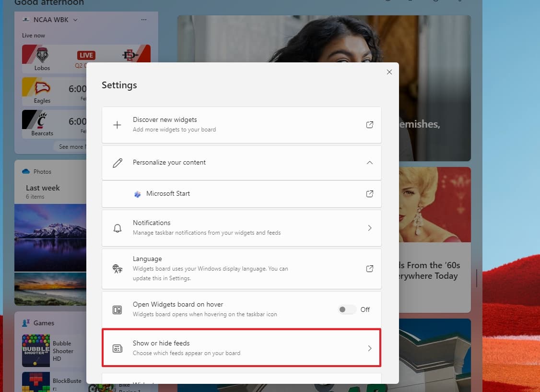This screenshot has height=392, width=540.
Task: Open Language settings external link icon
Action: coord(369,269)
